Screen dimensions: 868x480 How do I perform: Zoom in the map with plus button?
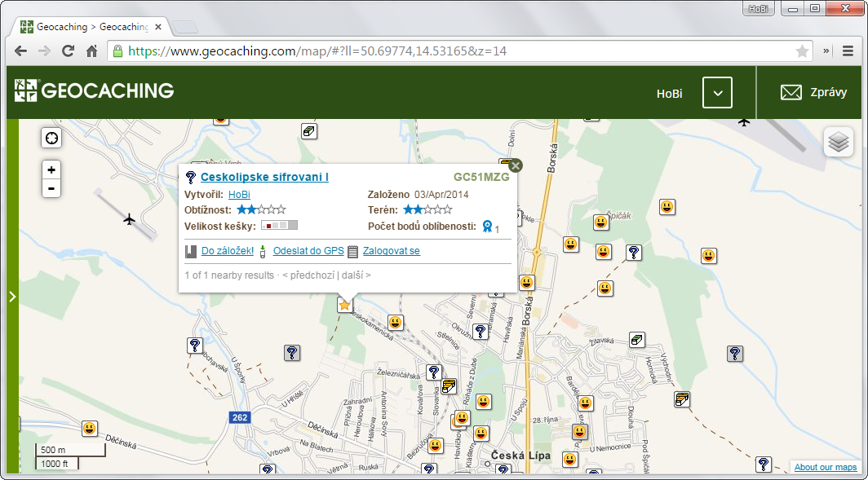(x=51, y=170)
